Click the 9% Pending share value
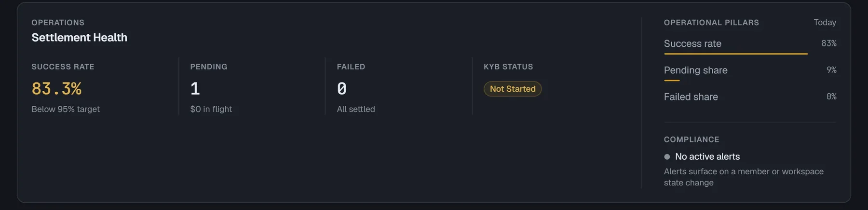868x210 pixels. (831, 70)
